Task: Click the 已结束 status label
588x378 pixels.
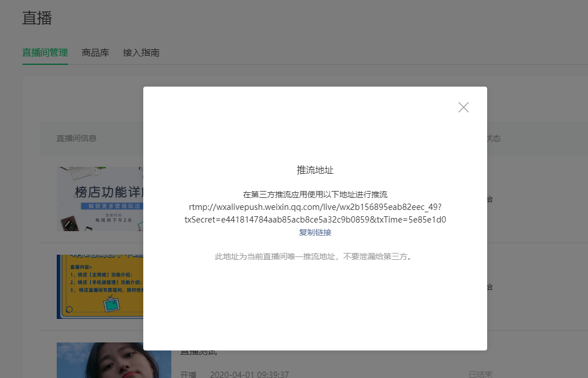Action: click(x=480, y=374)
